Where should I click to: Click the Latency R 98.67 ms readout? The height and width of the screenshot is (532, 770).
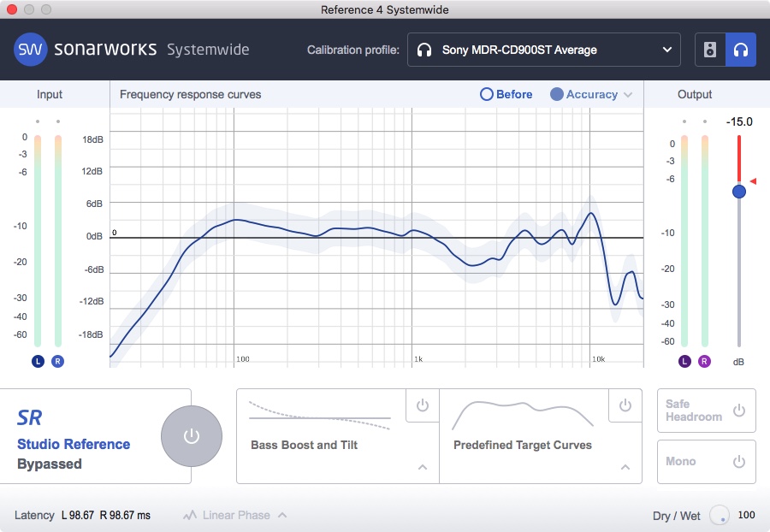point(125,515)
